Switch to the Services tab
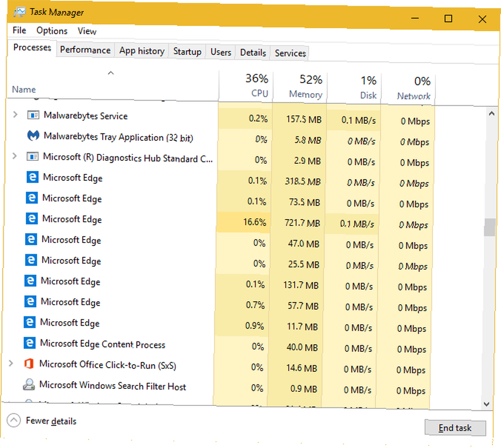The image size is (501, 448). pos(290,53)
